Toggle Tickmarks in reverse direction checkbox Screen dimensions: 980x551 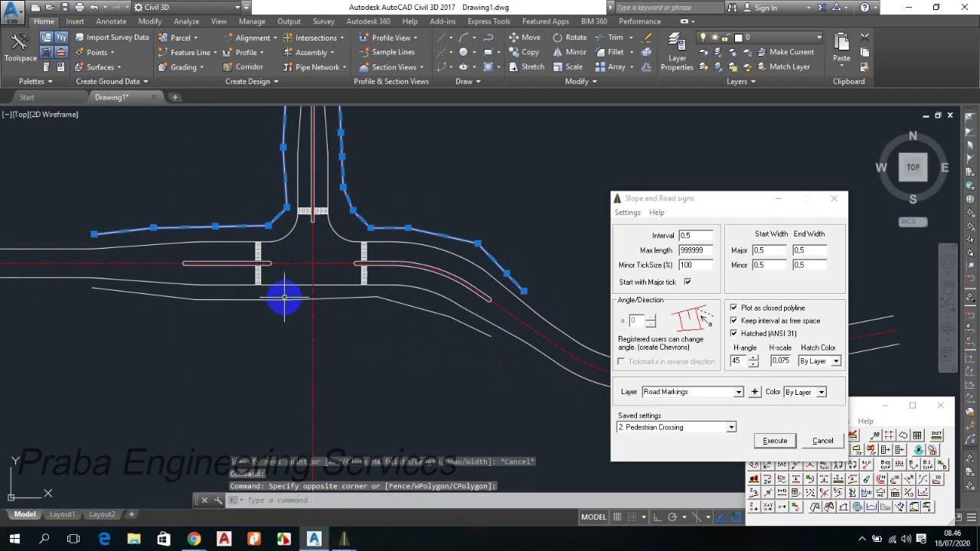click(622, 361)
